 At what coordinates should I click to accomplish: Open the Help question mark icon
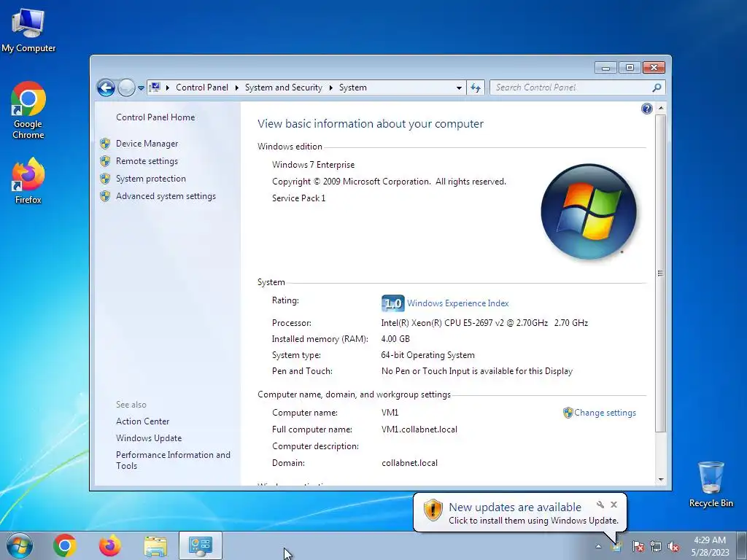coord(646,109)
